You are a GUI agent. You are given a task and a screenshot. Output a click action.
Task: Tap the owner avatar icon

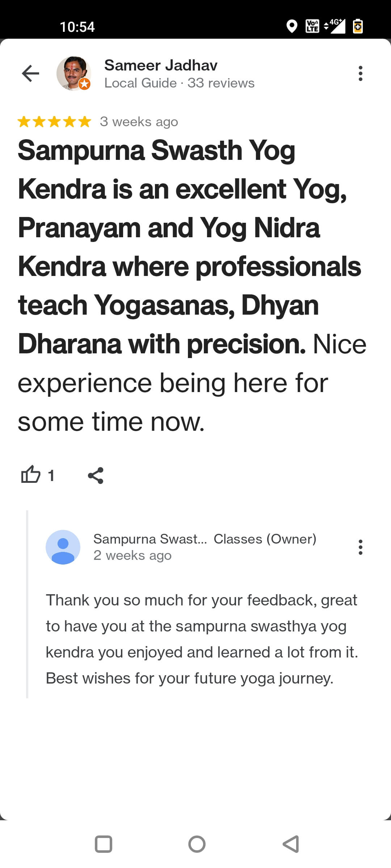(x=63, y=547)
